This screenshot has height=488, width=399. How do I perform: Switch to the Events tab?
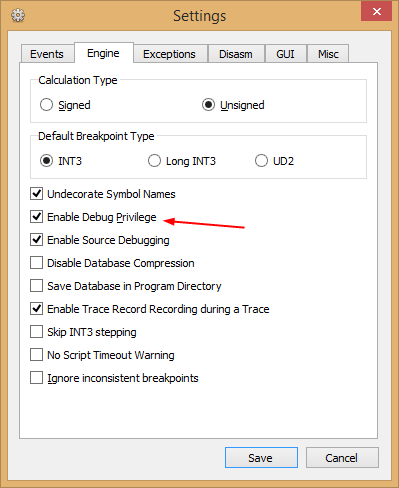47,54
